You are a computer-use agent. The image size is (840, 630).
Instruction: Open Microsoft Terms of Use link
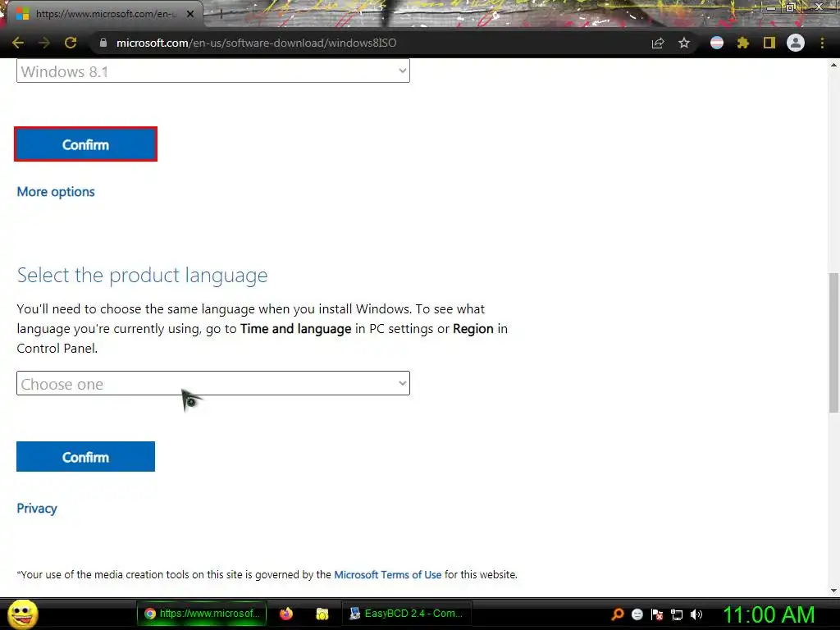388,574
